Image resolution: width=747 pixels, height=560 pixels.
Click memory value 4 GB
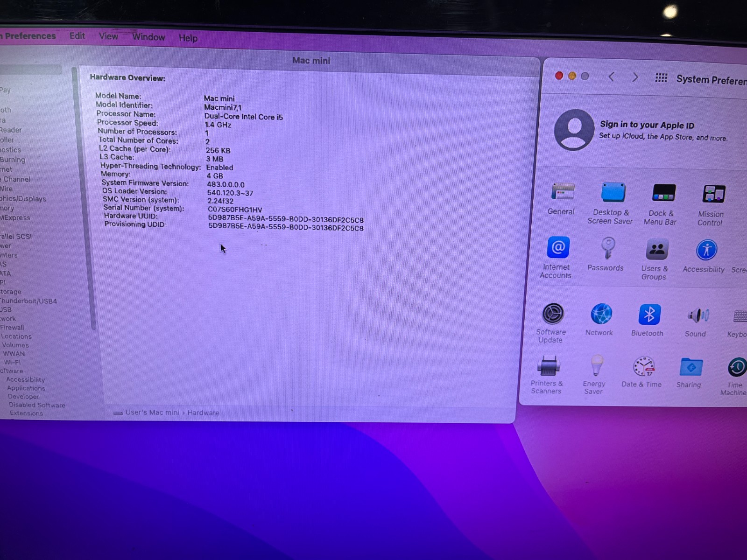pos(215,176)
